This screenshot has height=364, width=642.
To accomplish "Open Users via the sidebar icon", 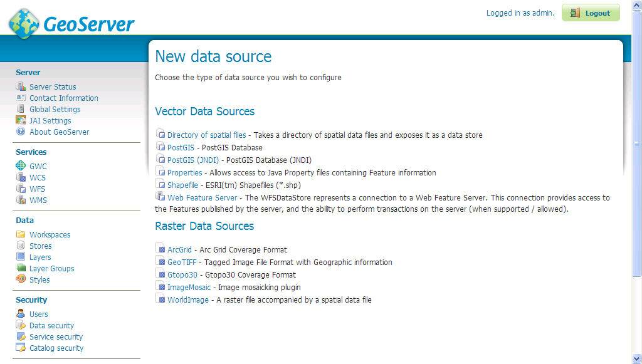I will point(21,314).
